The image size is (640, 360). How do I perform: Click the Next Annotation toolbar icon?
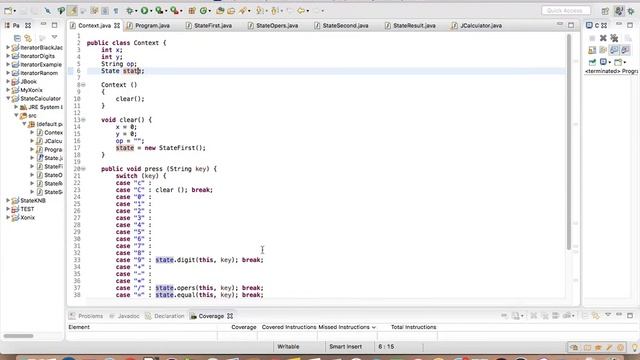(259, 11)
